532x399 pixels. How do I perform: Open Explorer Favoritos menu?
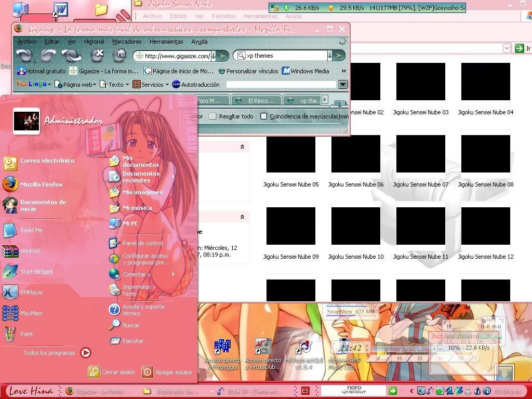[x=223, y=16]
